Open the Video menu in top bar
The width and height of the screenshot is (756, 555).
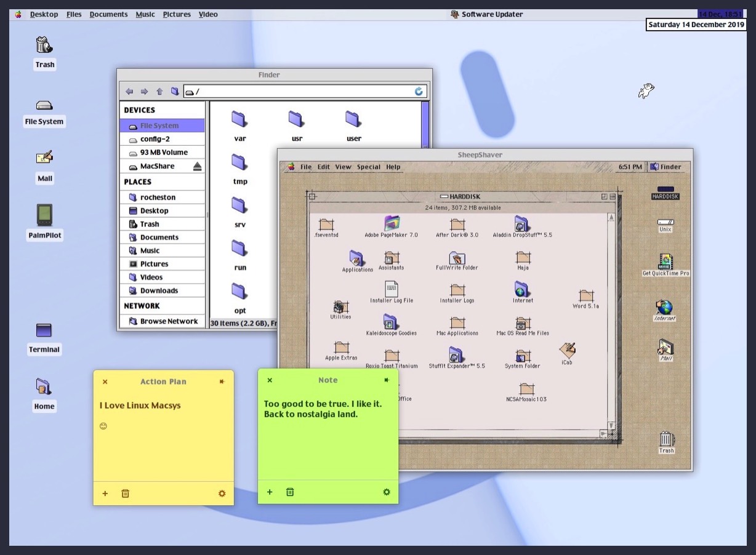click(x=208, y=14)
